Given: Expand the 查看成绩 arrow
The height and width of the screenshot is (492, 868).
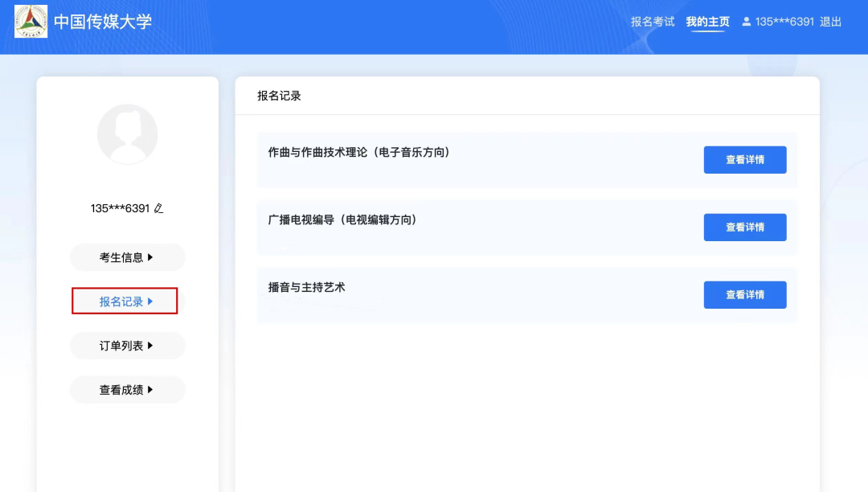Looking at the screenshot, I should tap(150, 390).
